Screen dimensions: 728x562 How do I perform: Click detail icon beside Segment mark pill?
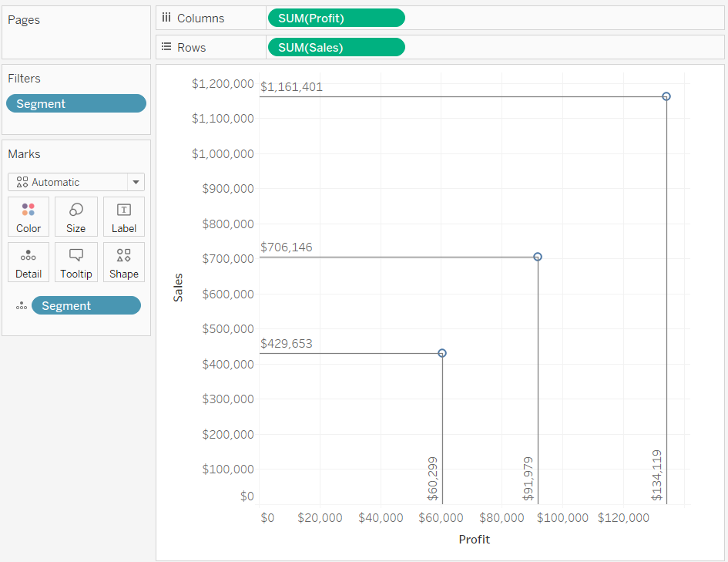click(x=22, y=305)
